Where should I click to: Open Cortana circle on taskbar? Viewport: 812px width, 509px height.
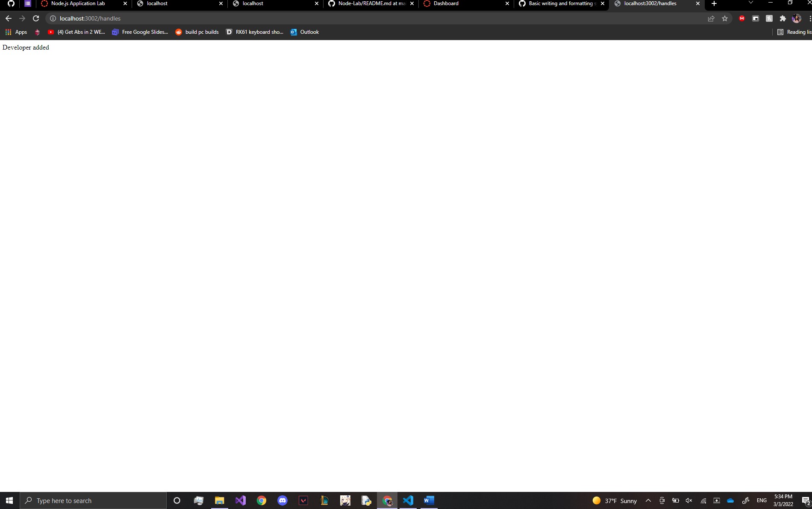tap(177, 500)
